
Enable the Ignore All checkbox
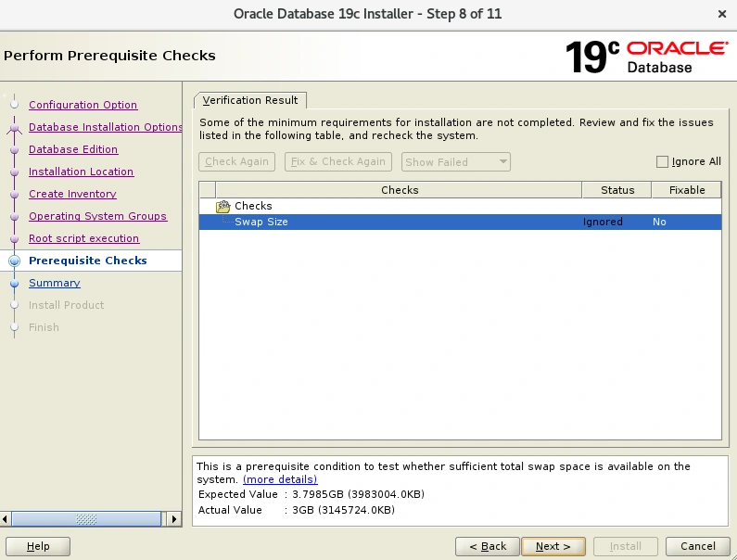[662, 161]
